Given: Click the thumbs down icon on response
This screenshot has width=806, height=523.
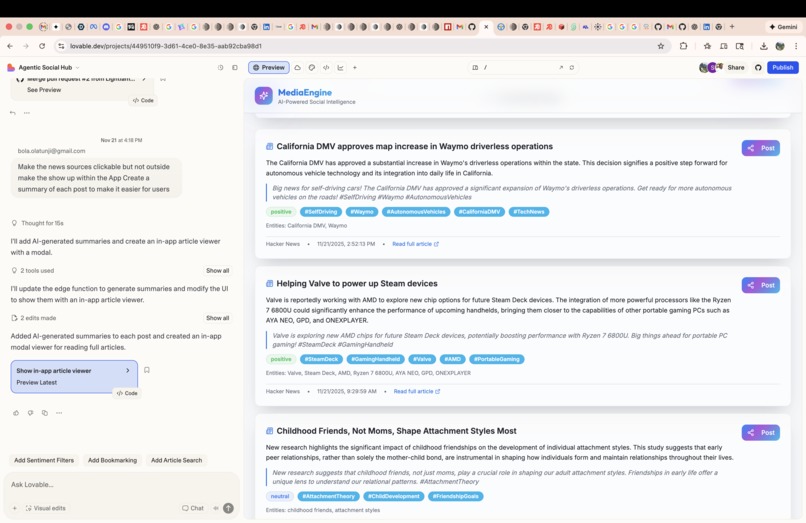Looking at the screenshot, I should tap(30, 413).
